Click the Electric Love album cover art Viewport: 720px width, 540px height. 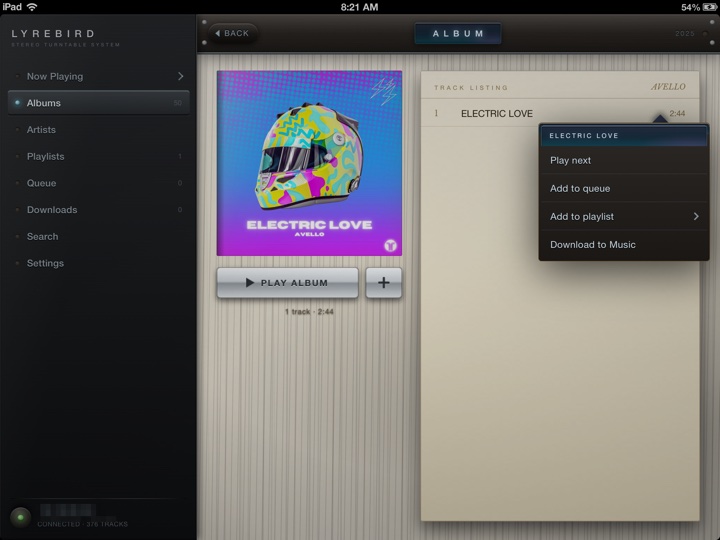coord(309,163)
